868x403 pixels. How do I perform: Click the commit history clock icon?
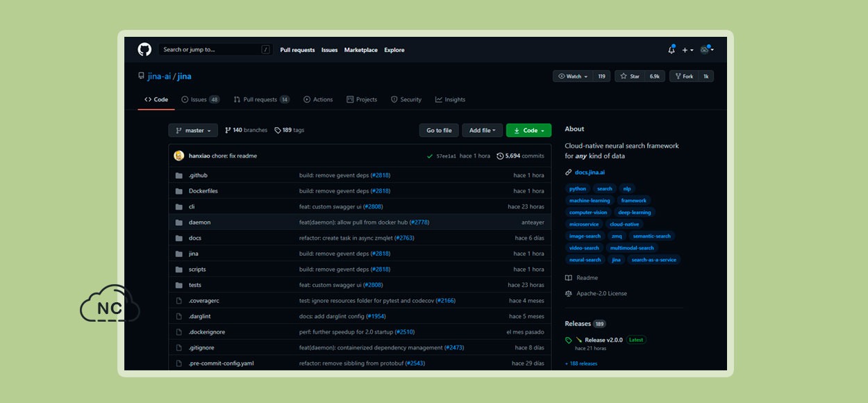[500, 156]
